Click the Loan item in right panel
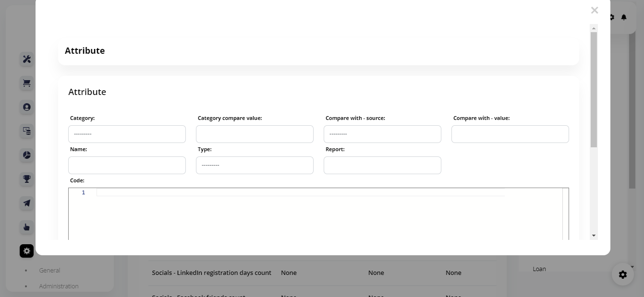The height and width of the screenshot is (297, 644). click(539, 269)
